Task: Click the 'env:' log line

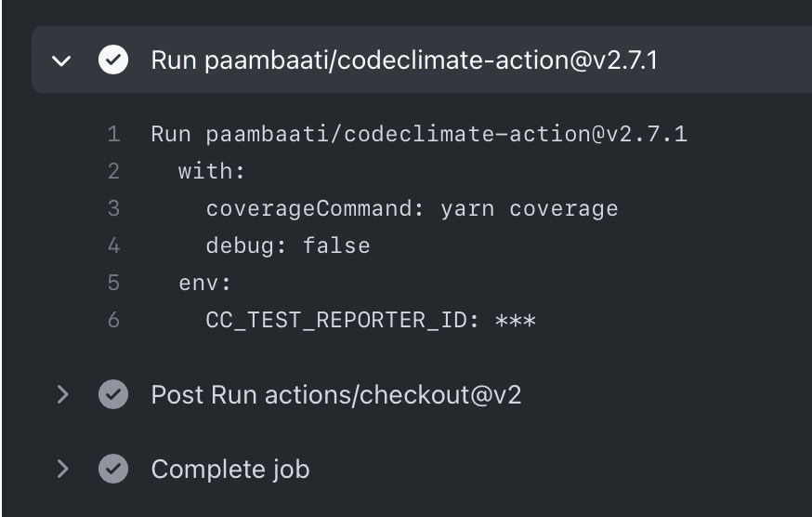Action: (x=204, y=284)
